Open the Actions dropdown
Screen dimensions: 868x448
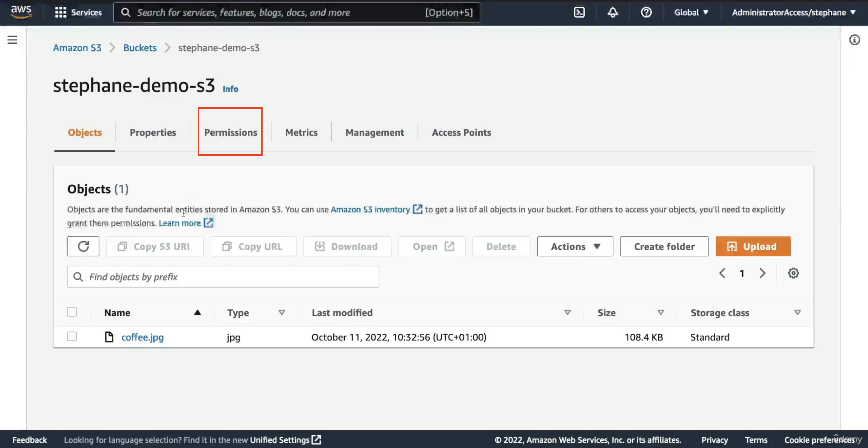575,246
